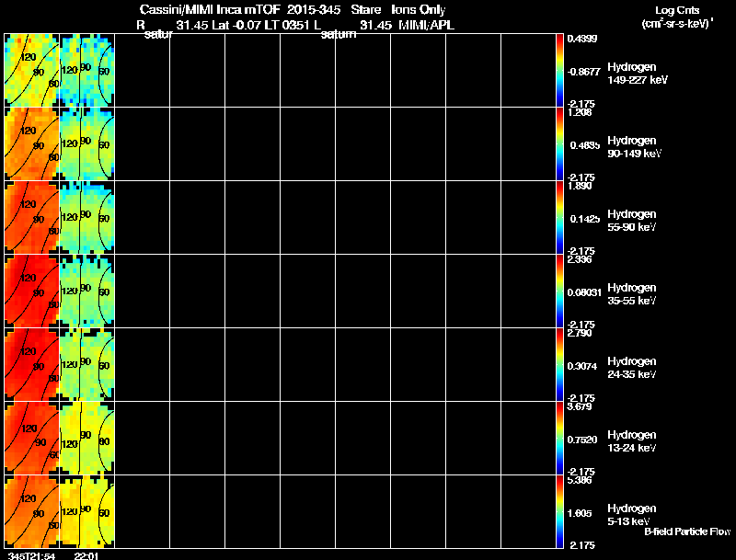Click the 5.386 scale value
Image resolution: width=736 pixels, height=560 pixels.
581,480
